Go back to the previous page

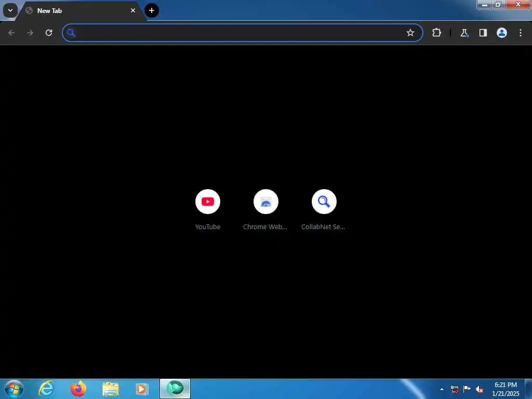point(11,33)
